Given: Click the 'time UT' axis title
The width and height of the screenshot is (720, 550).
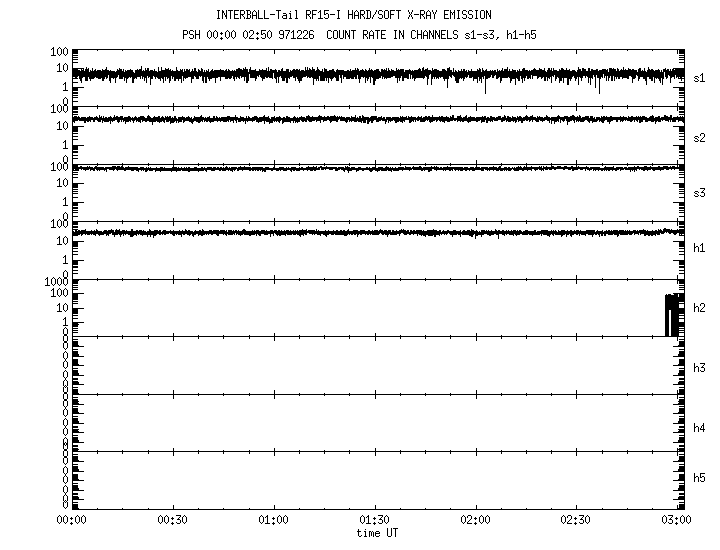Looking at the screenshot, I should pyautogui.click(x=378, y=533).
